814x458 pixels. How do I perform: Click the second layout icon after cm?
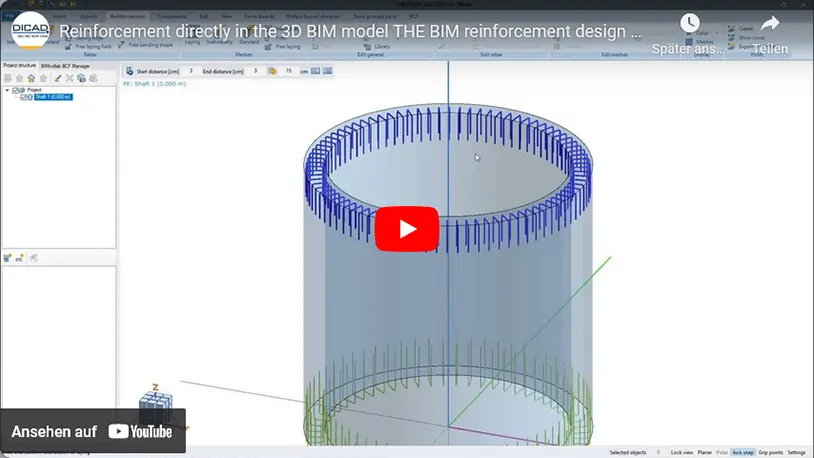tap(327, 71)
